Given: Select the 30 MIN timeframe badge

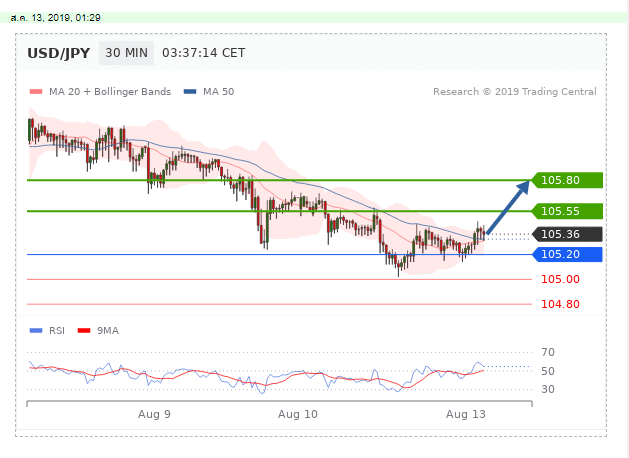Looking at the screenshot, I should click(126, 53).
